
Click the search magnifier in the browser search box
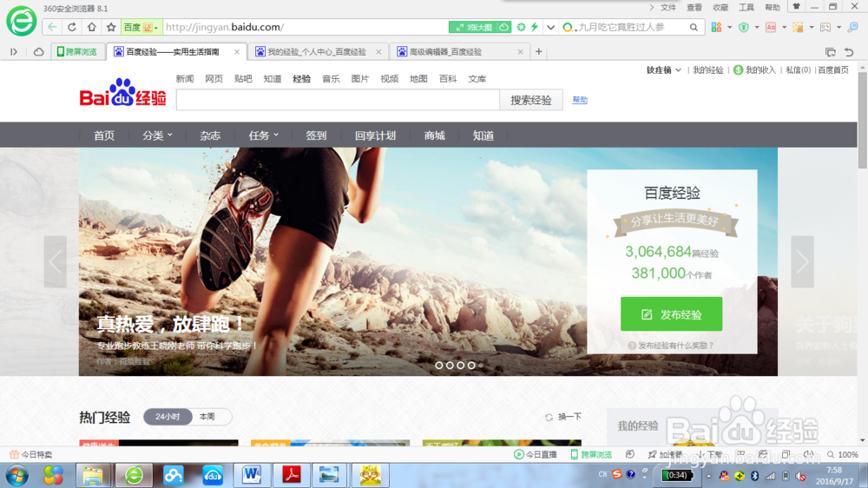coord(694,27)
